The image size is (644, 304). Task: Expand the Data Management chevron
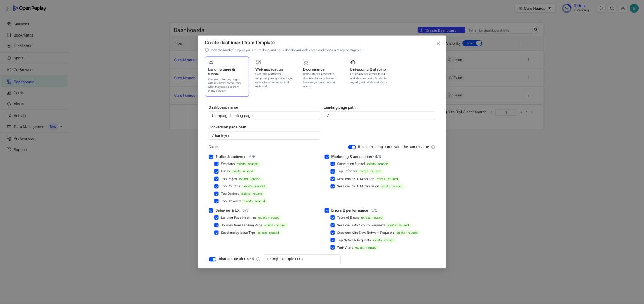point(61,127)
